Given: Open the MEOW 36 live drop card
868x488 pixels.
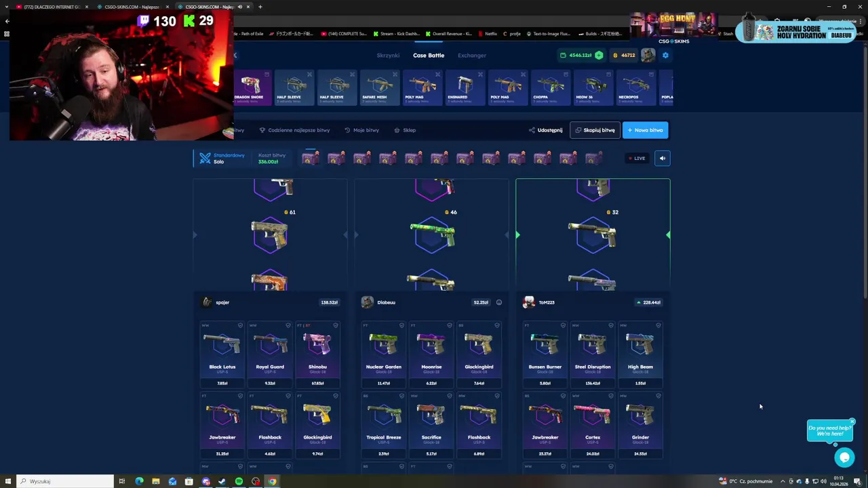Looking at the screenshot, I should (x=593, y=87).
